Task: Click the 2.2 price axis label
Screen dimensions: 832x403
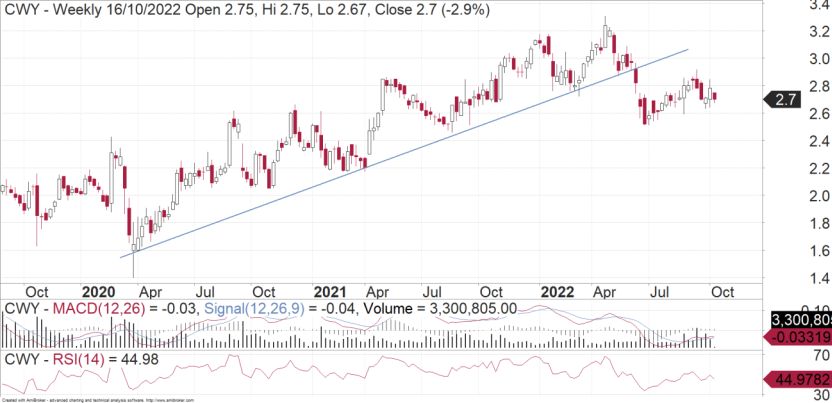Action: (819, 169)
